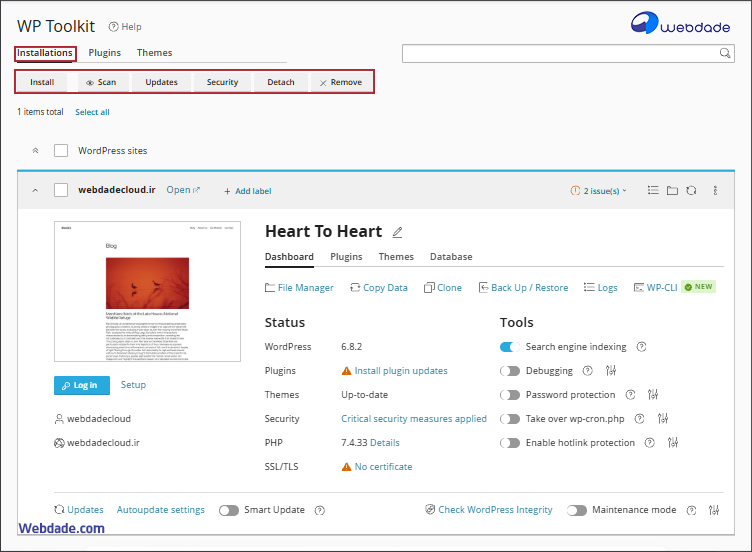Turn on Maintenance mode switch

click(577, 510)
